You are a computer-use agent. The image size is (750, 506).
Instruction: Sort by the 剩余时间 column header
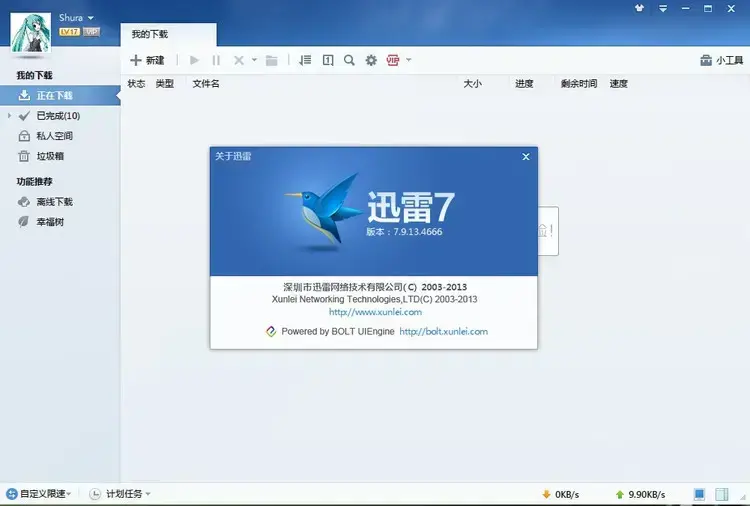(579, 84)
